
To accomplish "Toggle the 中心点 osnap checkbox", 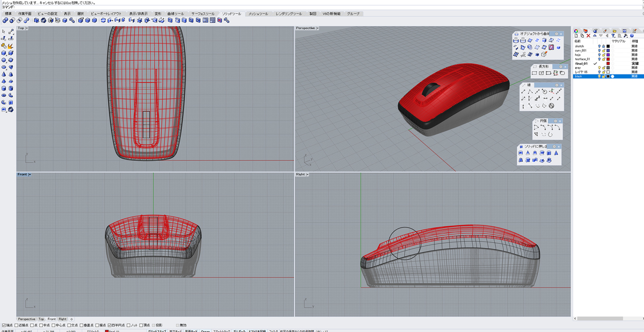I will (54, 325).
